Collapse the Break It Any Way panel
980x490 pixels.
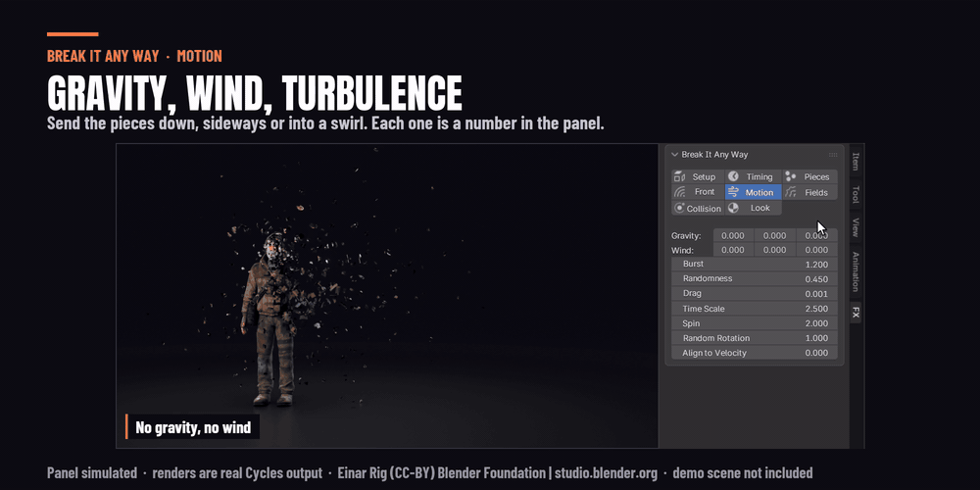click(x=675, y=155)
